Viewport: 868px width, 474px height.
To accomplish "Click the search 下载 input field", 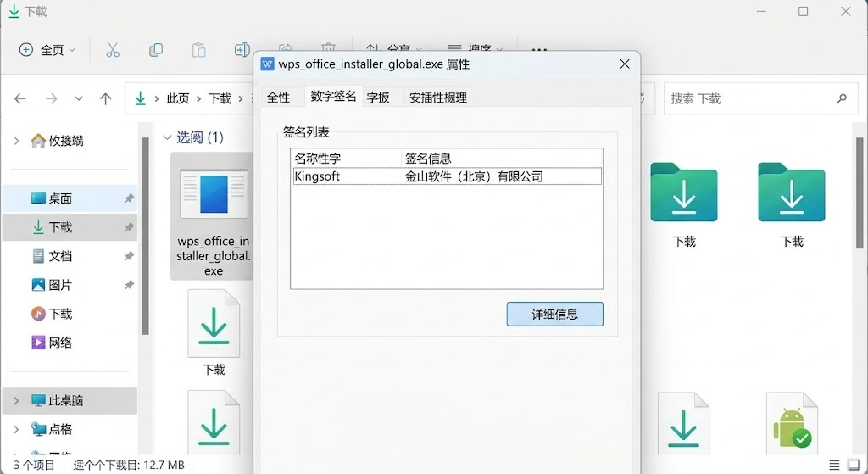I will tap(760, 98).
